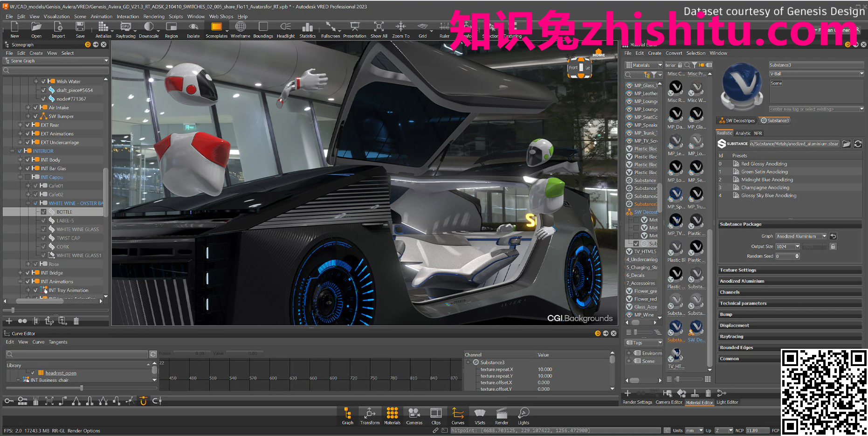
Task: Toggle Boundings display in toolbar
Action: coord(263,30)
